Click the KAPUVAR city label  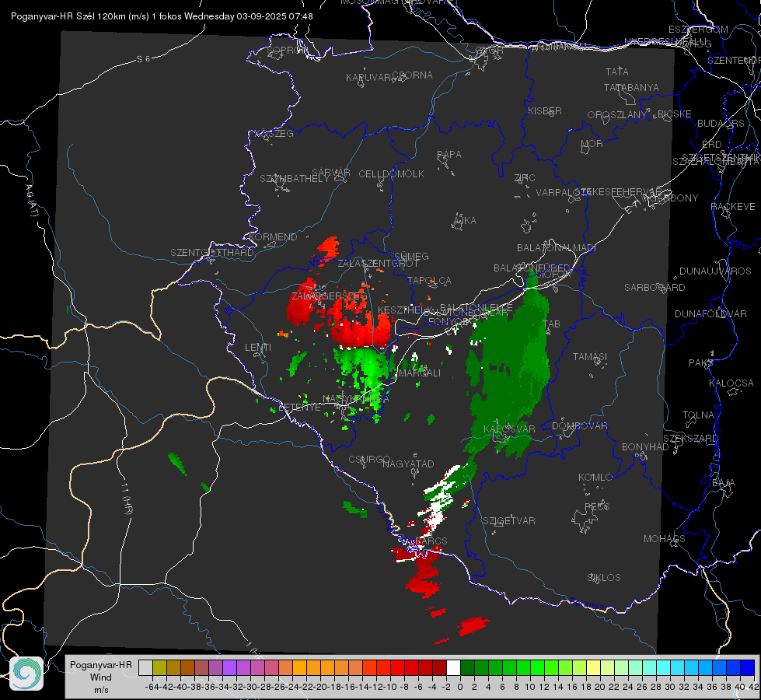coord(369,78)
